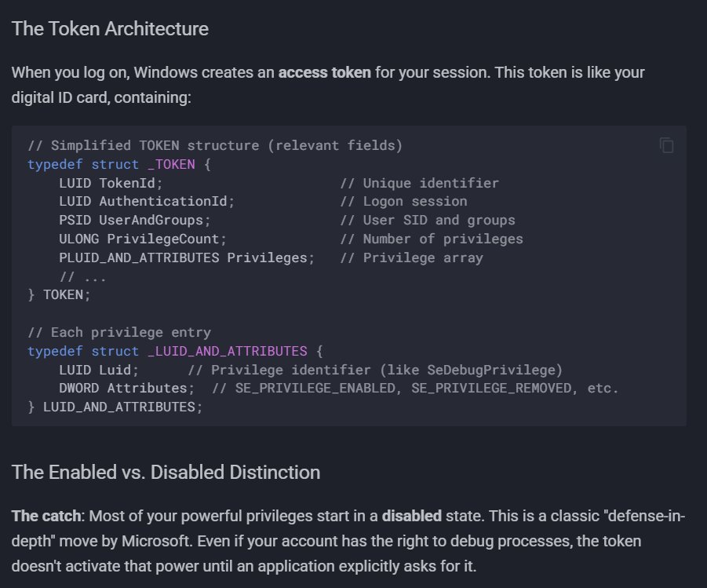Click the line "PSID UserAndGroups;"
The width and height of the screenshot is (707, 588).
pos(135,221)
